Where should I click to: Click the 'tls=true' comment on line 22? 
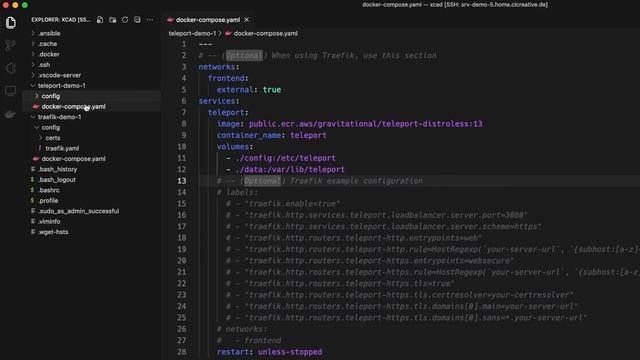coord(340,283)
